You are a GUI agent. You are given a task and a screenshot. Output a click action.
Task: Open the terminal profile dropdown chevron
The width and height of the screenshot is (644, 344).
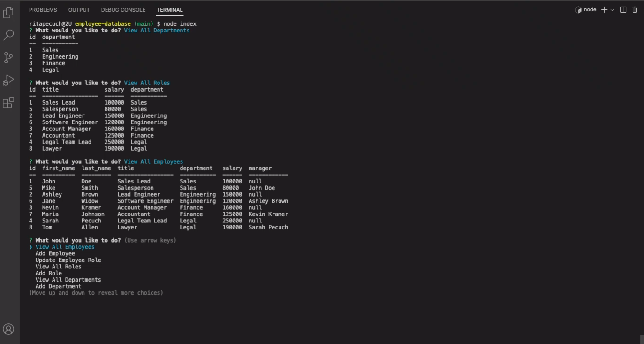[x=612, y=9]
